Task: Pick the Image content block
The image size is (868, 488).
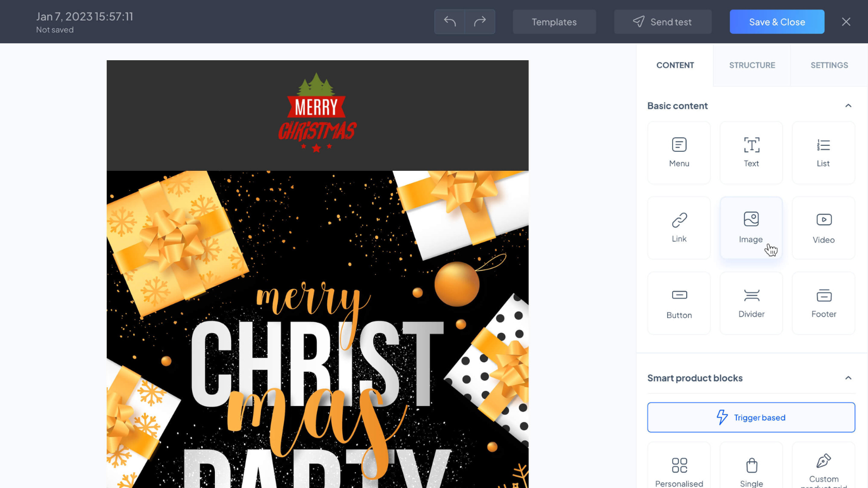Action: point(751,228)
